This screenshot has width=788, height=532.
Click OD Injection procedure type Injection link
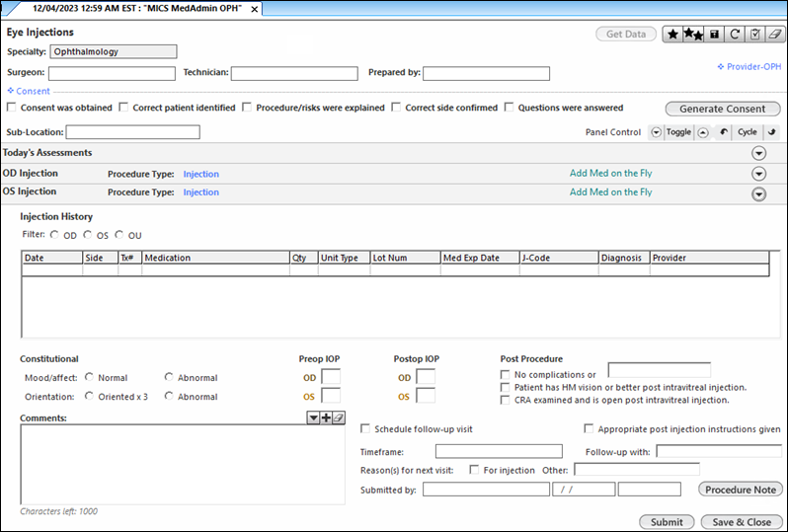201,174
